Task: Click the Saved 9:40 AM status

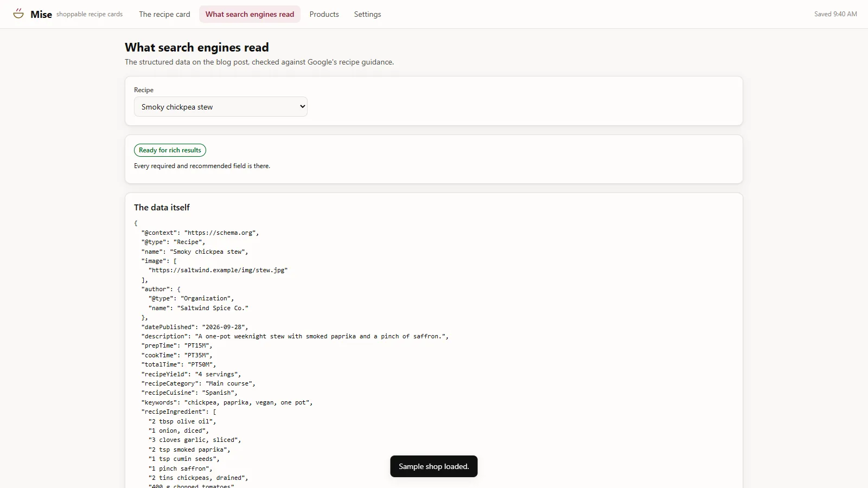Action: pos(835,14)
